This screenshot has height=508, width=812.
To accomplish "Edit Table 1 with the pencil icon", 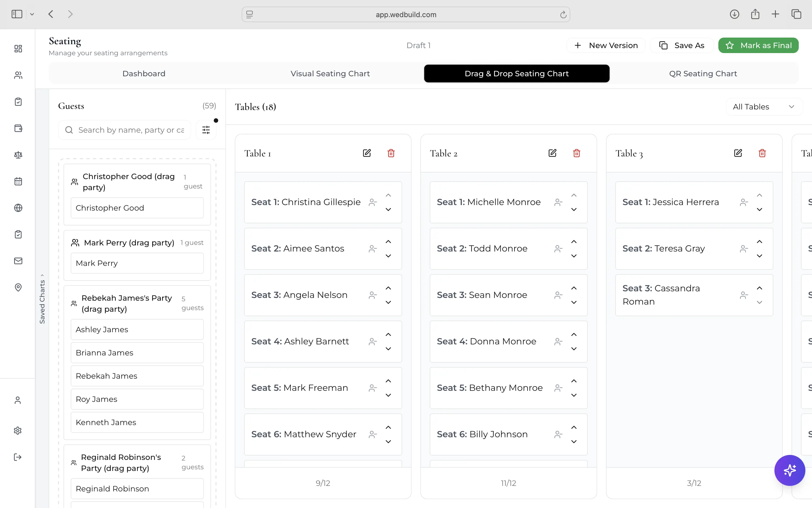I will pyautogui.click(x=367, y=153).
